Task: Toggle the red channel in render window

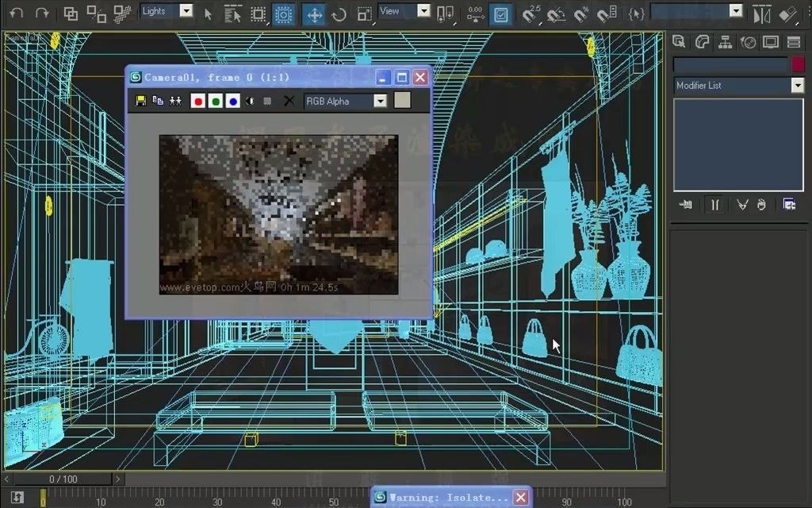Action: pyautogui.click(x=198, y=101)
